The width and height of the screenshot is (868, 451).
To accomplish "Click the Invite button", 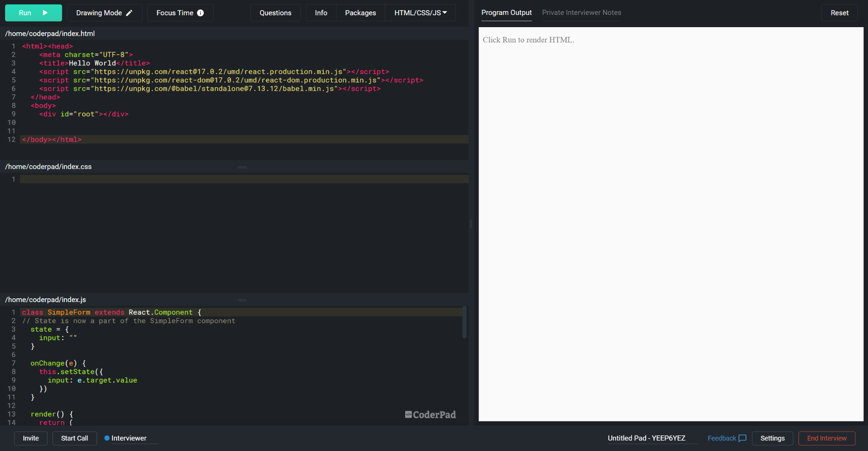I will 31,438.
